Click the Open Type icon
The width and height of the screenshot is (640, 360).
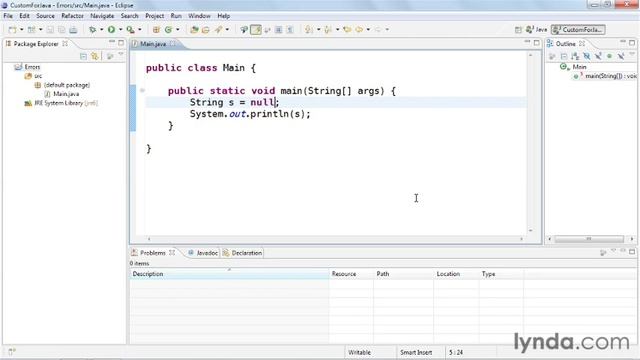194,30
